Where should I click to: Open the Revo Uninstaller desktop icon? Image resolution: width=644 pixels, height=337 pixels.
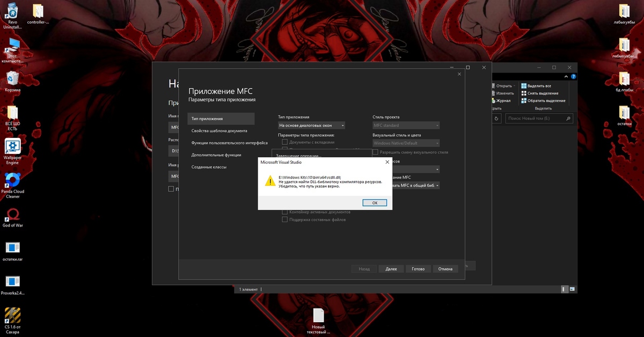(12, 17)
